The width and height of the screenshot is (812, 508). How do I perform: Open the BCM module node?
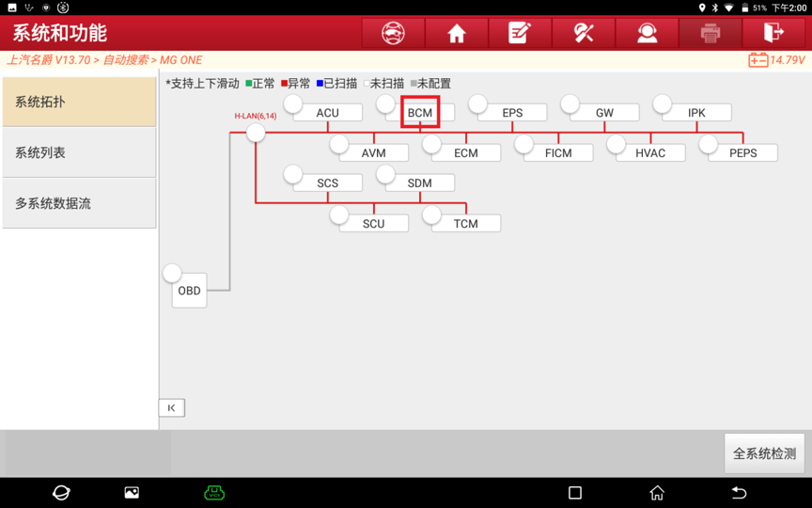[x=420, y=113]
